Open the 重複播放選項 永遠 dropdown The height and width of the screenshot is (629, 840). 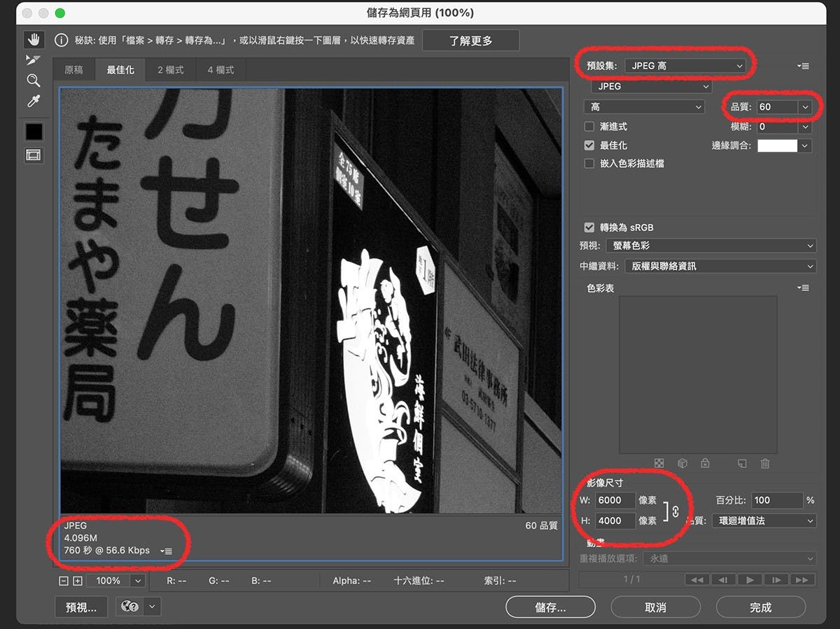tap(731, 558)
